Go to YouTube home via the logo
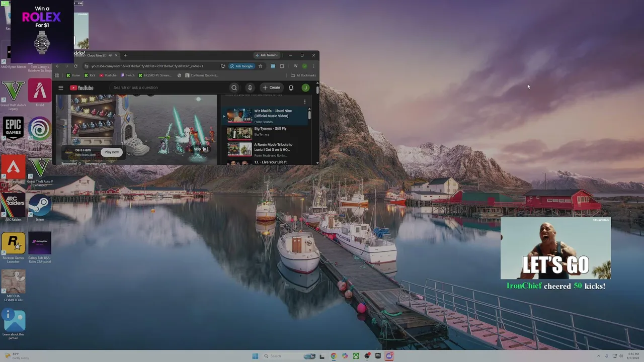Screen dimensions: 644x362 click(x=82, y=88)
